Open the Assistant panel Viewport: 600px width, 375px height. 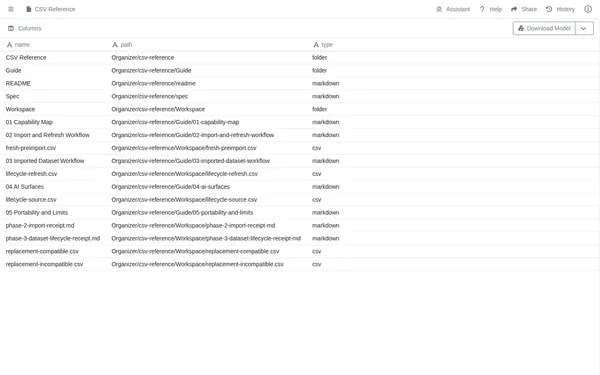[453, 9]
